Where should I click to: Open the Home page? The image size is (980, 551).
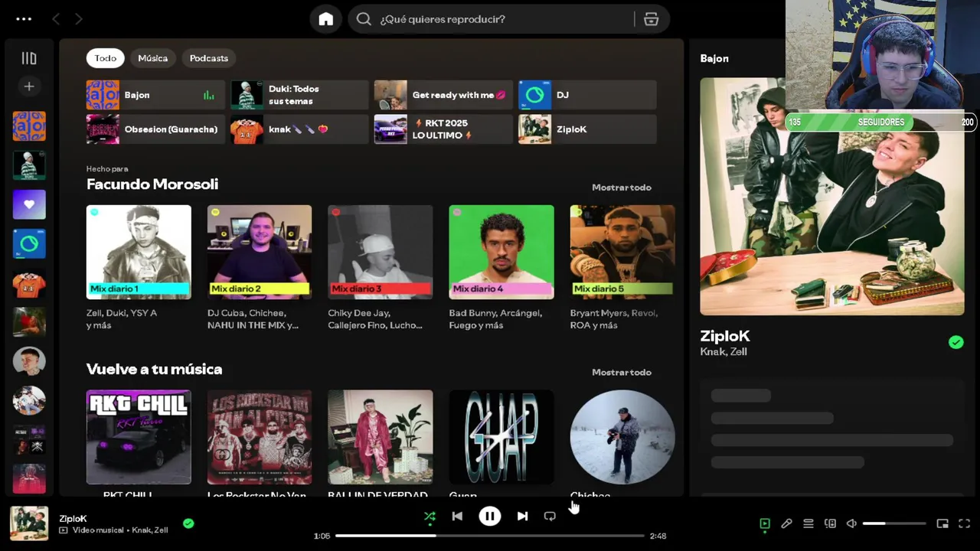(326, 19)
